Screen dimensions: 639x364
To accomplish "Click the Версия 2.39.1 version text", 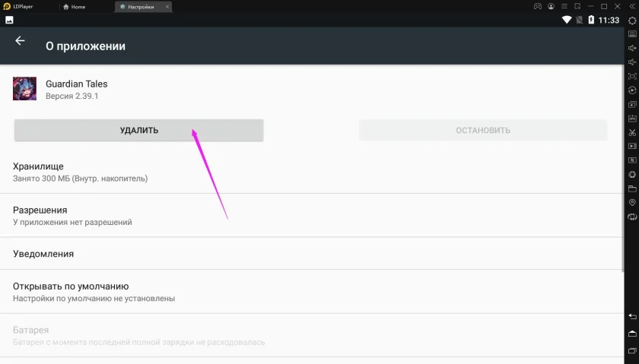I will coord(72,96).
